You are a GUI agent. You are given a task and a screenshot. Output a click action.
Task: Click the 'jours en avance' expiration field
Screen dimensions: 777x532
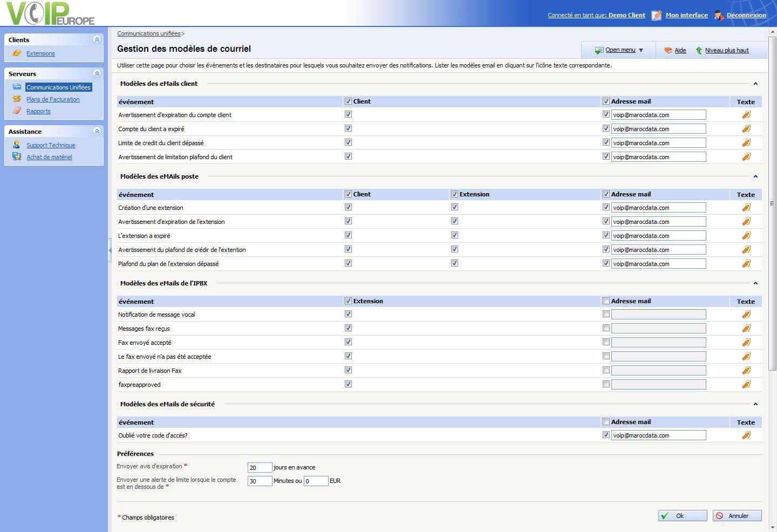coord(260,468)
